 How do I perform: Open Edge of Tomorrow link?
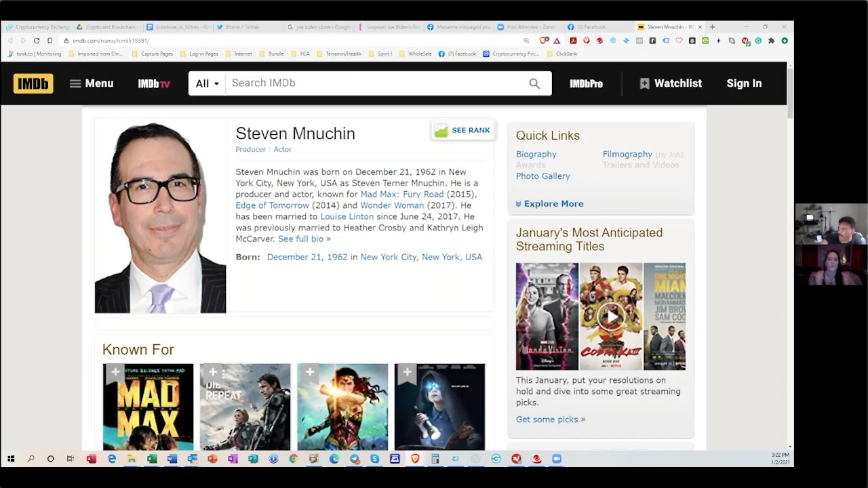[x=272, y=205]
